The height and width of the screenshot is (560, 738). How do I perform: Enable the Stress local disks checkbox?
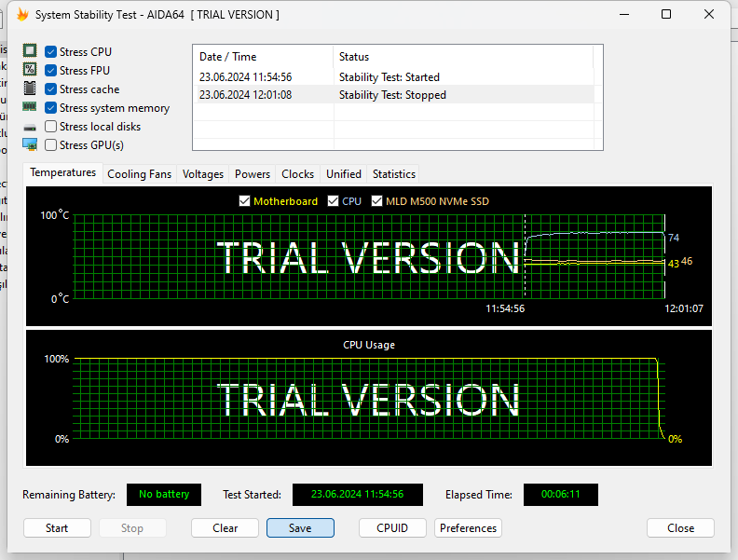[x=51, y=127]
